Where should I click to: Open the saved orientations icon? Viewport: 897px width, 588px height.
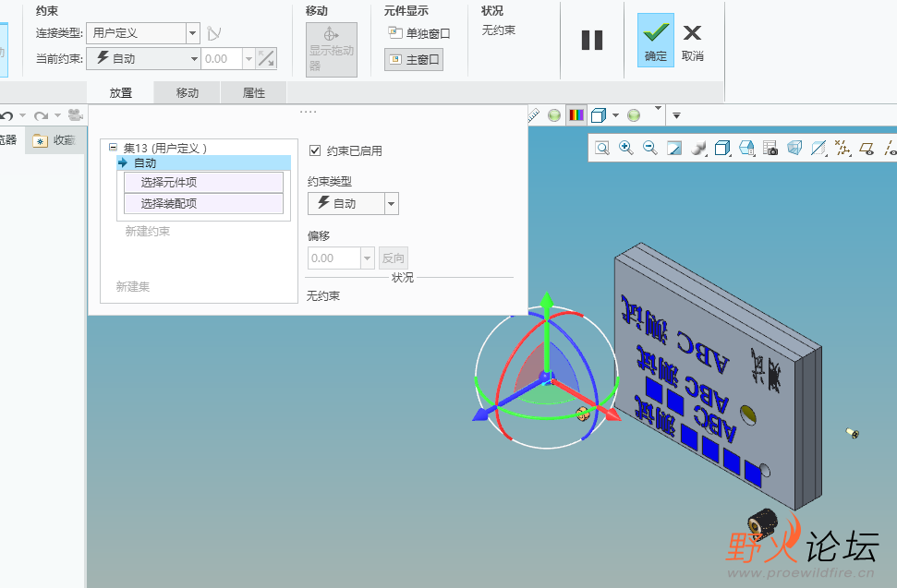point(746,149)
